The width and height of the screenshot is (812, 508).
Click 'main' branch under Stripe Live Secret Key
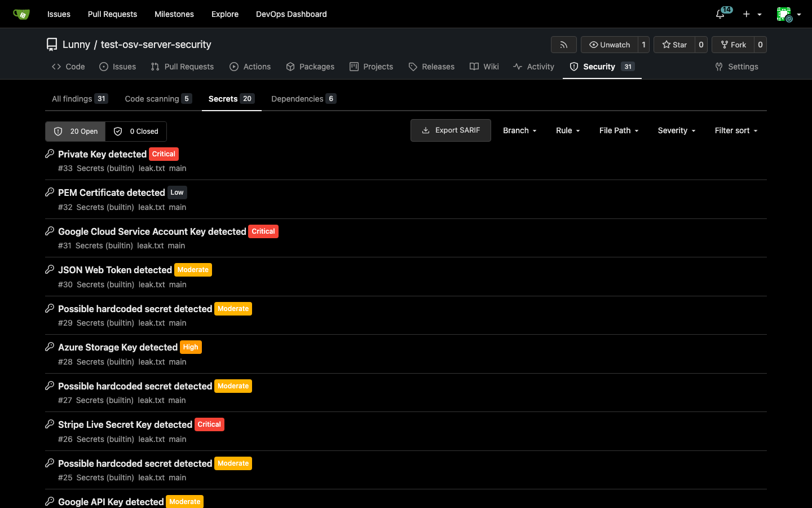click(x=178, y=439)
